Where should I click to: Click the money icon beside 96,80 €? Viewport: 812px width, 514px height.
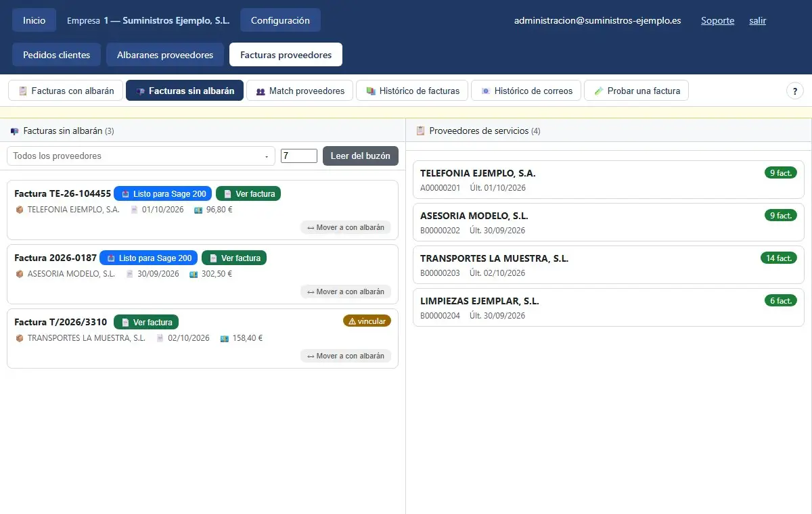198,210
